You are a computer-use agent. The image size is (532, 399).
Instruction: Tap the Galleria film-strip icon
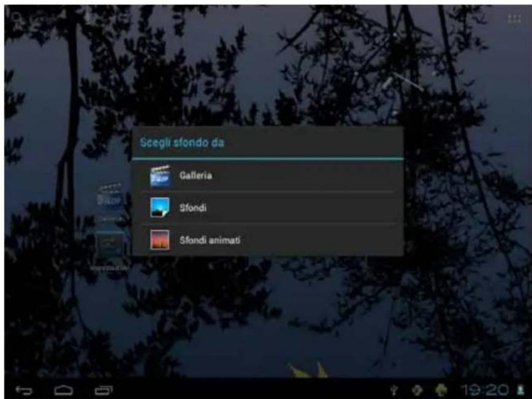point(159,177)
